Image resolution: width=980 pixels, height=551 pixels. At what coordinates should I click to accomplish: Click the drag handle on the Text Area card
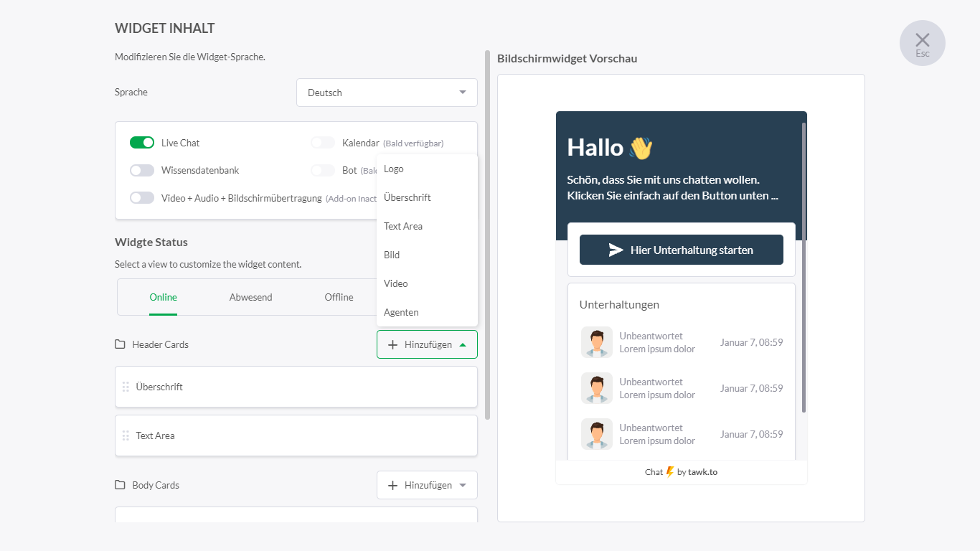click(x=126, y=435)
